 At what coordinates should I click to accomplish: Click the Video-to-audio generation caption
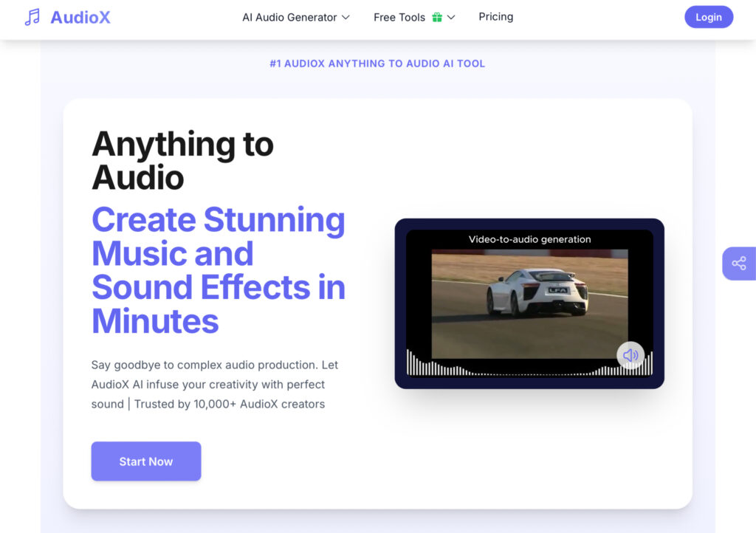click(529, 239)
